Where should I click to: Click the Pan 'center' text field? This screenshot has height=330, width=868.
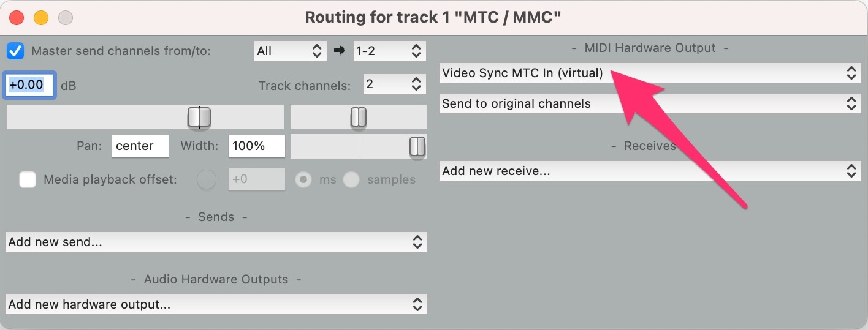pos(140,146)
